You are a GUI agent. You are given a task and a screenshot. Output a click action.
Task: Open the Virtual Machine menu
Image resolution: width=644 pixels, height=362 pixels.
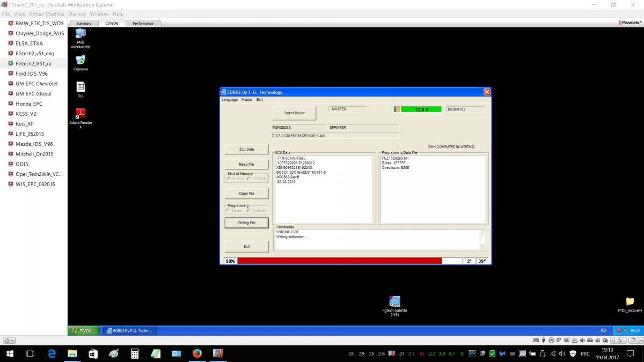click(x=47, y=14)
